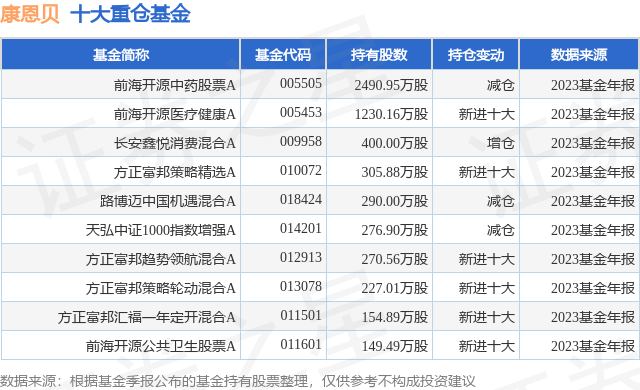Click holding value 400.00万股
This screenshot has height=390, width=640.
click(395, 143)
